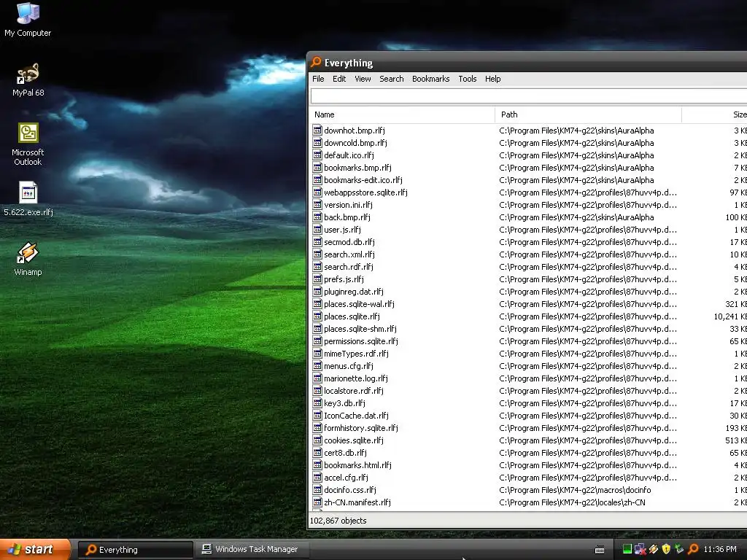This screenshot has height=560, width=747.
Task: Select the IconCache.dat.rlfj row
Action: point(529,415)
